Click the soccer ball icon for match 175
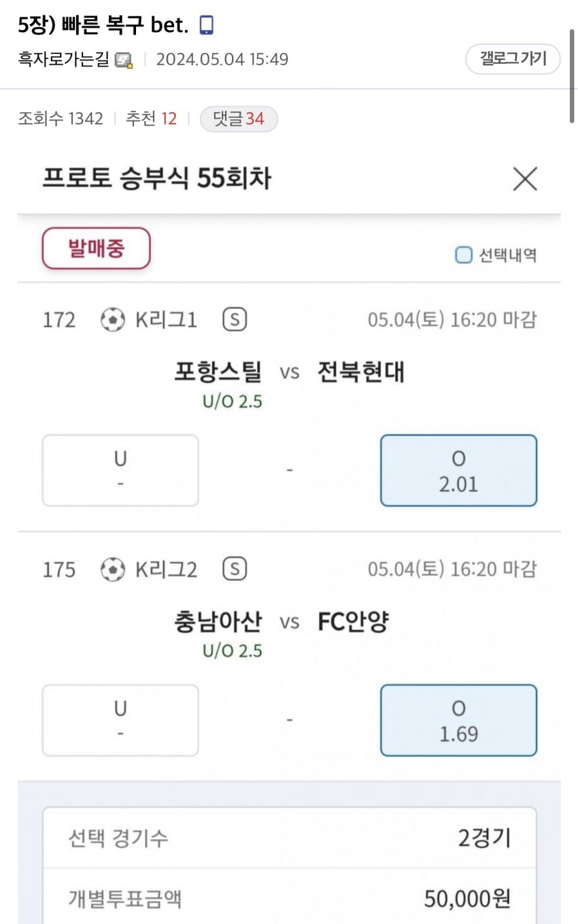Image resolution: width=578 pixels, height=924 pixels. point(113,569)
